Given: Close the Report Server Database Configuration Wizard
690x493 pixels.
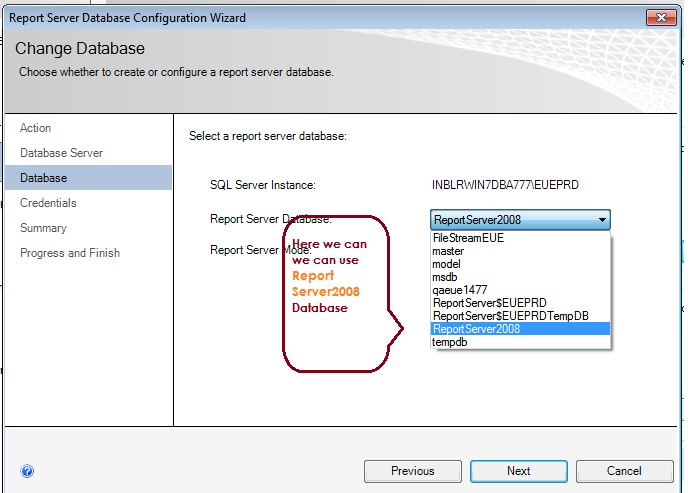Looking at the screenshot, I should (x=661, y=18).
